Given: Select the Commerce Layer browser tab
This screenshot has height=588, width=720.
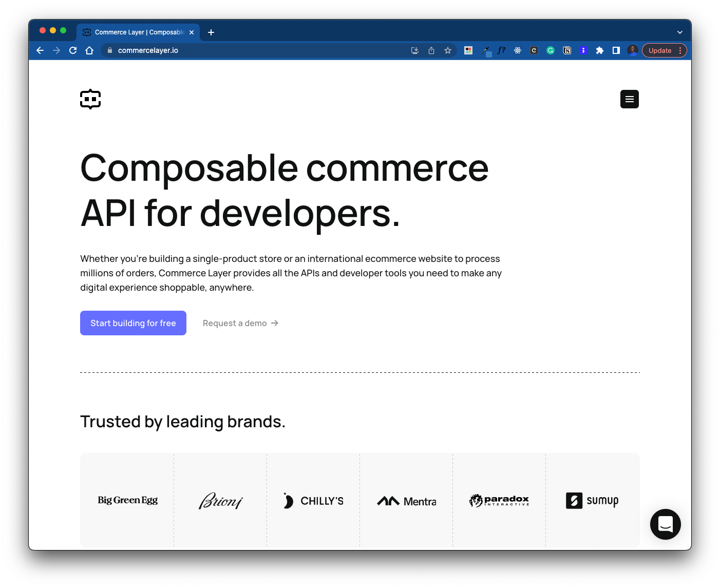Looking at the screenshot, I should [x=139, y=32].
